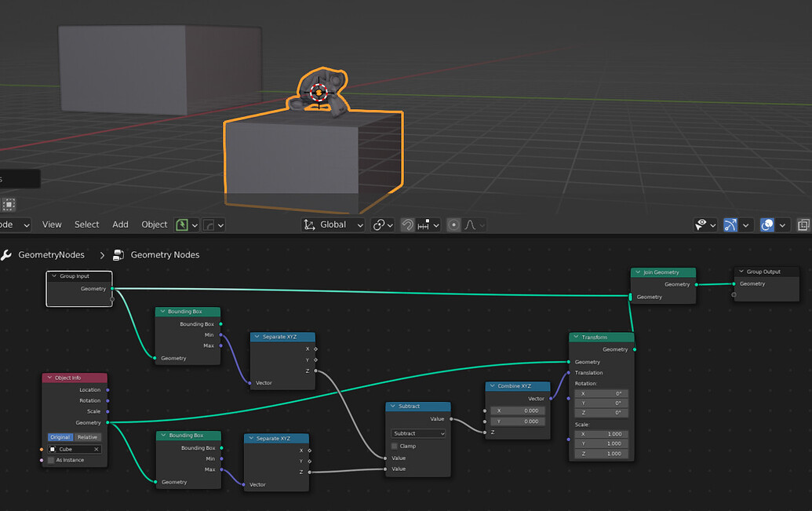Toggle proportional editing
Viewport: 812px width, 511px height.
[453, 225]
